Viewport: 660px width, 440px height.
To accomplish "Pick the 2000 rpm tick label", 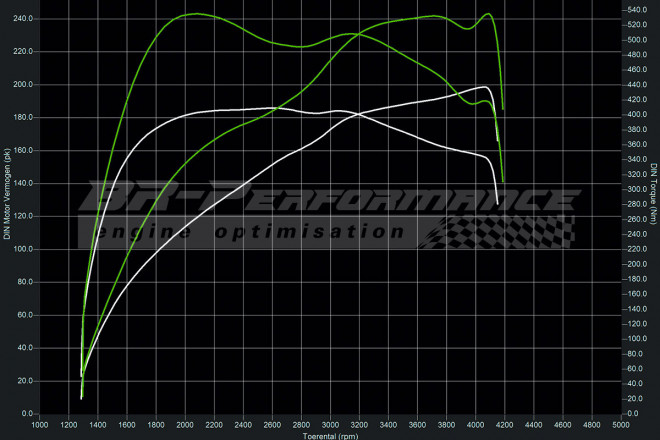I will 187,424.
